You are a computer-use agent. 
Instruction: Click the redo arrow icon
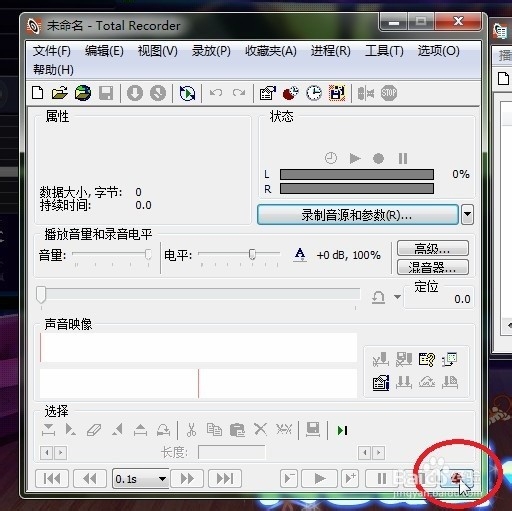(x=239, y=93)
